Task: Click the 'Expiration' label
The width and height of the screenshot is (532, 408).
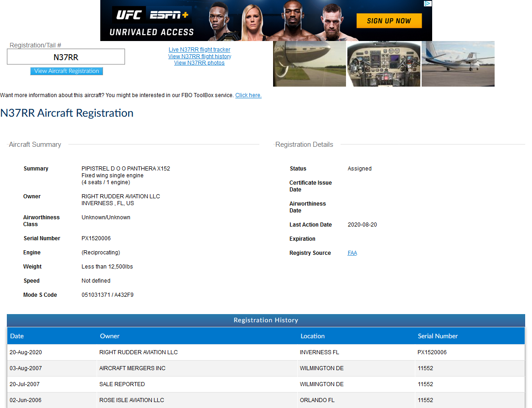Action: pos(302,239)
